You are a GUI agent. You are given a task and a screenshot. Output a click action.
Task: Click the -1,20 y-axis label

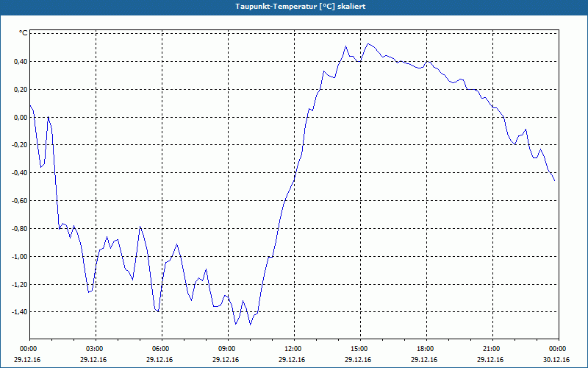tap(20, 284)
